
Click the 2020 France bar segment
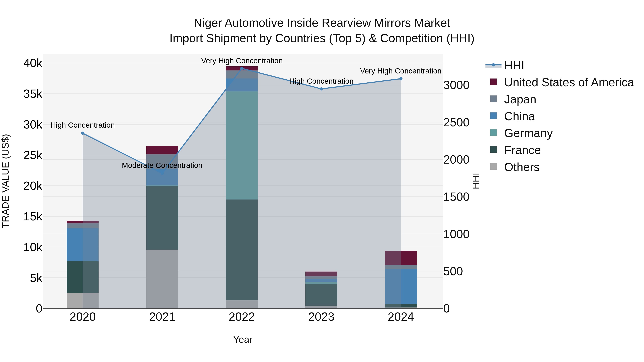tap(82, 277)
